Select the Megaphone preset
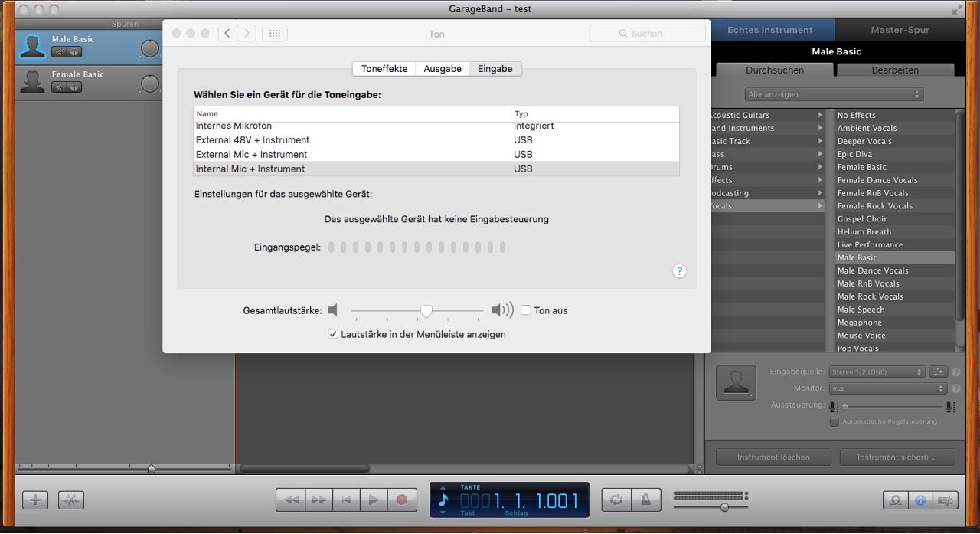Screen dimensions: 980x534 tap(895, 323)
